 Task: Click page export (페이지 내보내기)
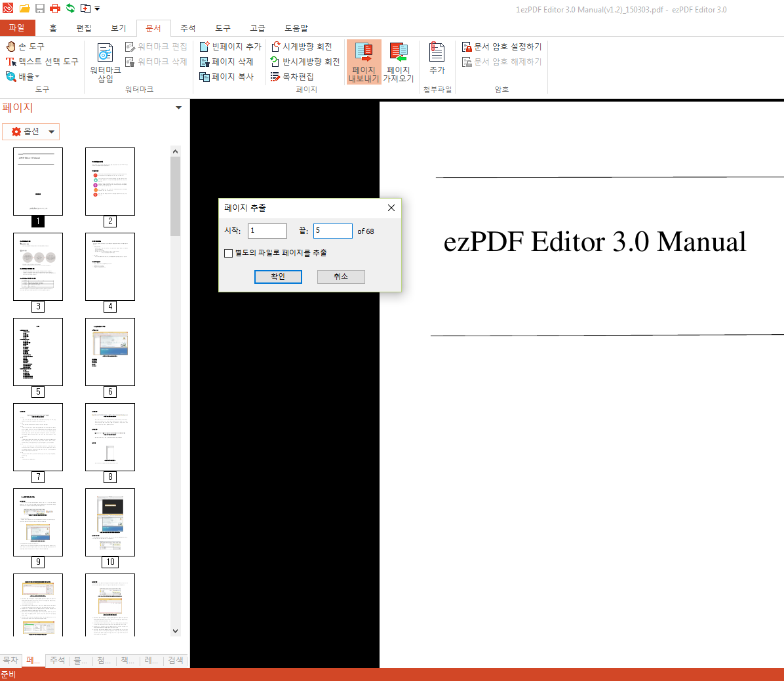click(364, 62)
